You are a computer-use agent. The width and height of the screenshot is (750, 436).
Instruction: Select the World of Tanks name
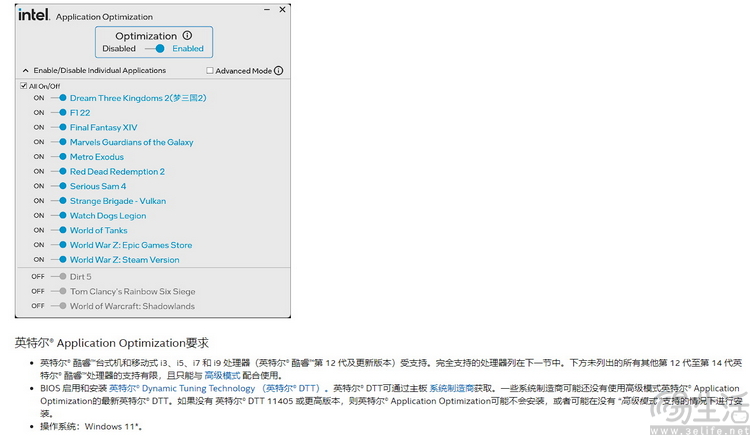(99, 230)
